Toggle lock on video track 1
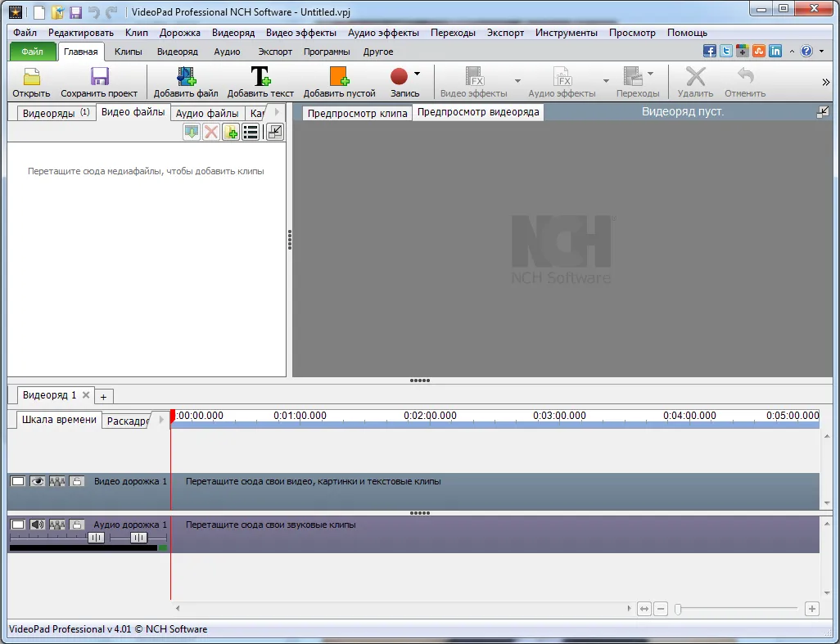 click(77, 481)
